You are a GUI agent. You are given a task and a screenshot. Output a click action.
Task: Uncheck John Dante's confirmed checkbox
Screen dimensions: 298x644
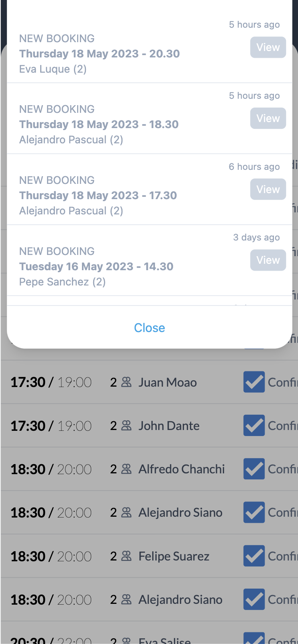pyautogui.click(x=254, y=426)
